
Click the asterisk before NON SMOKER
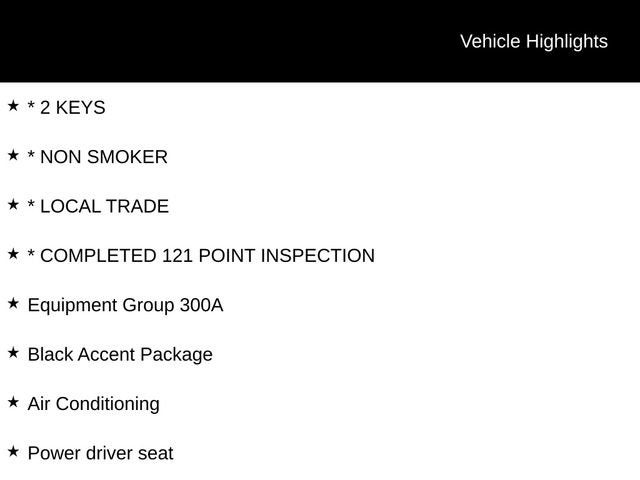tap(31, 154)
